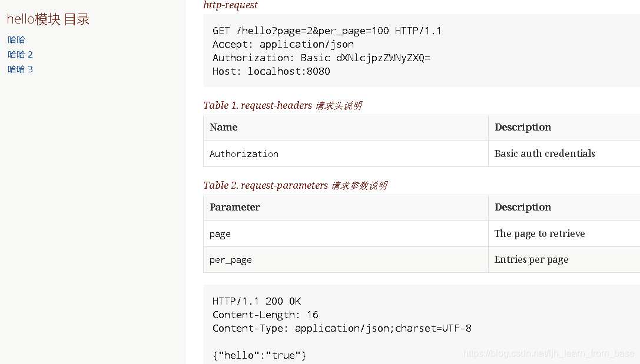Click the Name column header
The image size is (640, 364).
(224, 128)
